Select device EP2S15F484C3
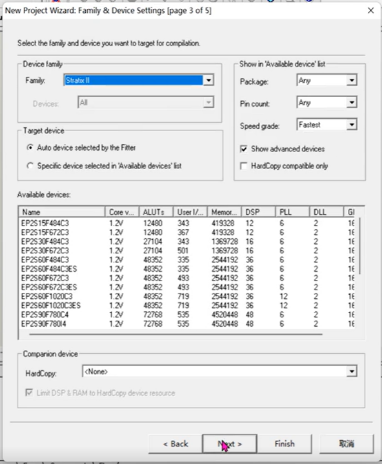The width and height of the screenshot is (382, 464). [45, 223]
